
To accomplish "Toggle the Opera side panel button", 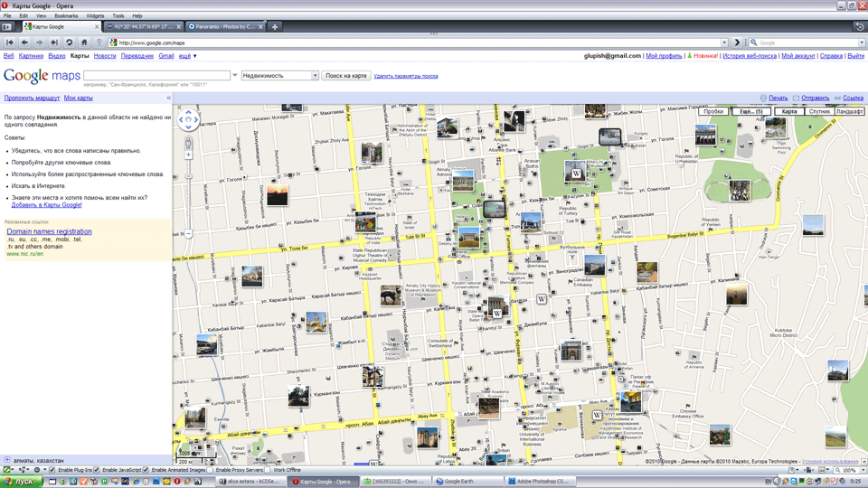I will click(x=6, y=26).
